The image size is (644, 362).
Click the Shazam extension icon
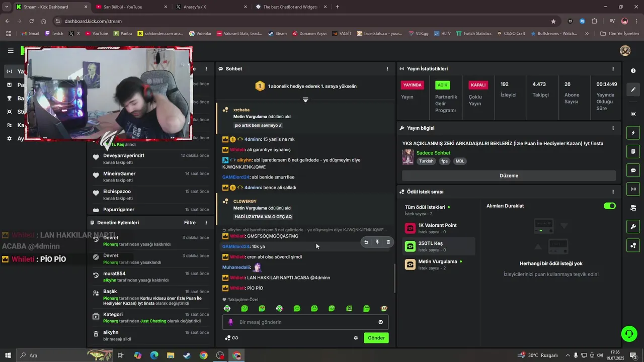[582, 21]
